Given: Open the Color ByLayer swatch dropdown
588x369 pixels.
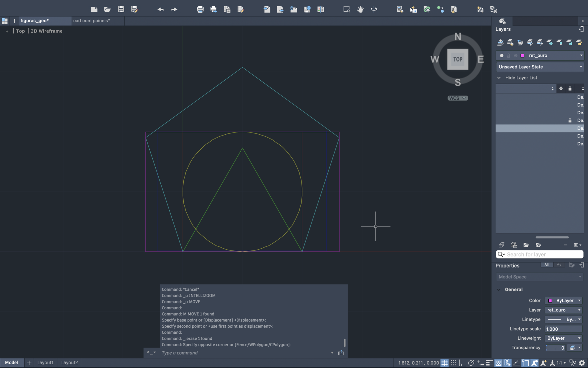Looking at the screenshot, I should [x=564, y=301].
